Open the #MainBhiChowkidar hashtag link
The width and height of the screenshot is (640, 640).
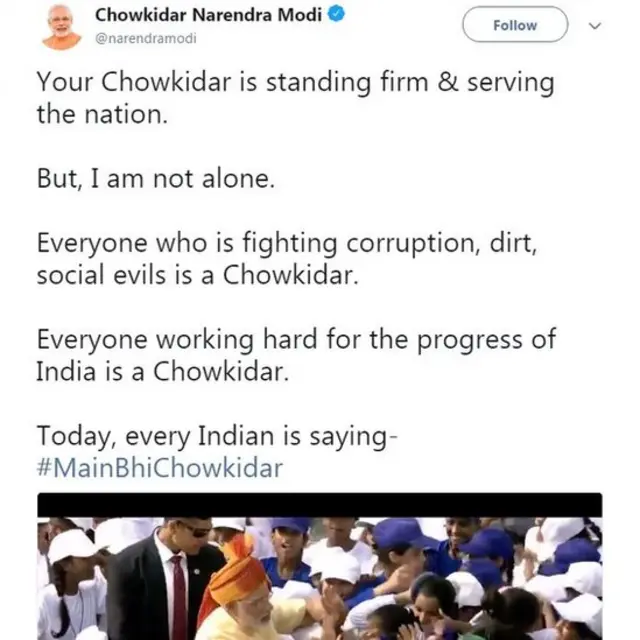[x=160, y=467]
